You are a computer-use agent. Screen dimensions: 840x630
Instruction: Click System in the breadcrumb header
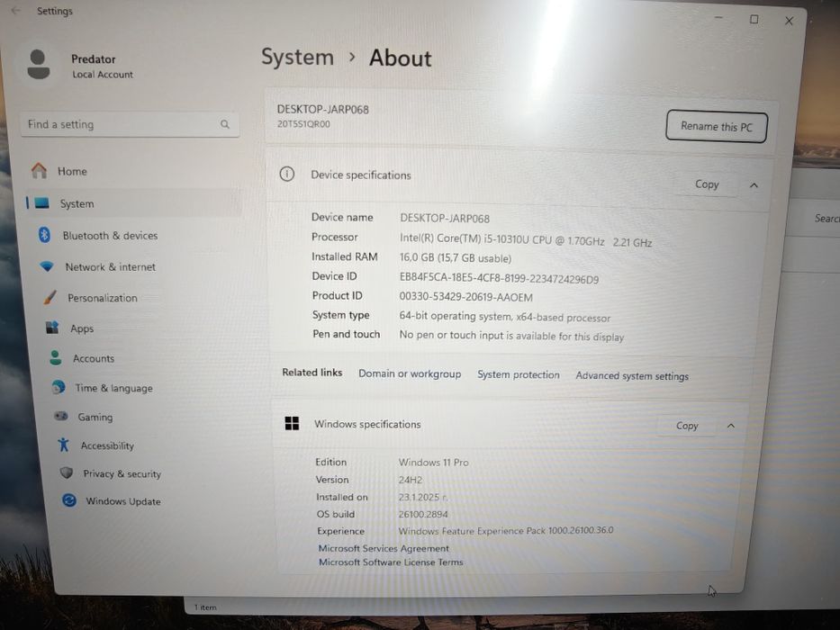click(297, 58)
